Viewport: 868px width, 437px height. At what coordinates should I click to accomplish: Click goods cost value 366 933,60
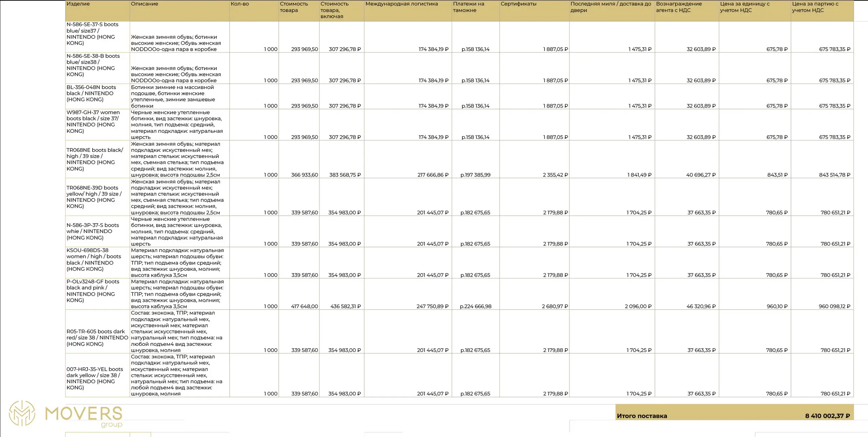click(304, 175)
